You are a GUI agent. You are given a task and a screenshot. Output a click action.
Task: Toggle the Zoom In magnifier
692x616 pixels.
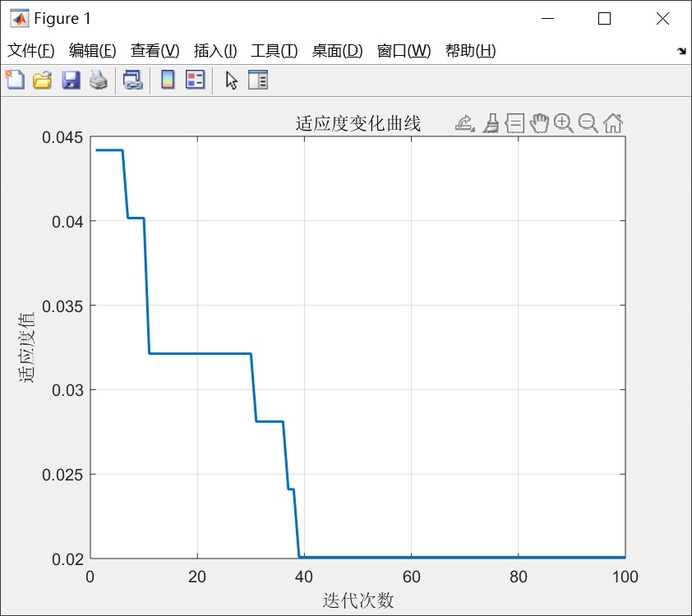pyautogui.click(x=564, y=123)
